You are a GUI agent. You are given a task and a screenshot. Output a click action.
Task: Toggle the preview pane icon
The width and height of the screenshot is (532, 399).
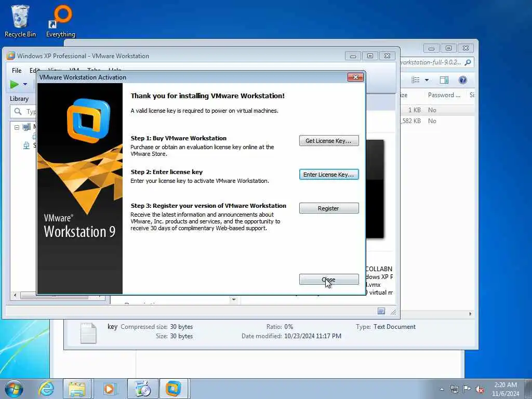tap(444, 80)
